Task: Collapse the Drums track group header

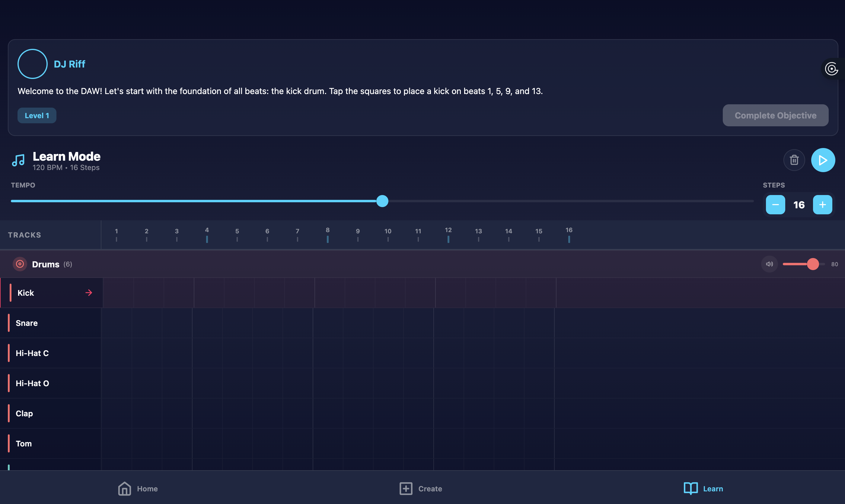Action: pyautogui.click(x=46, y=264)
